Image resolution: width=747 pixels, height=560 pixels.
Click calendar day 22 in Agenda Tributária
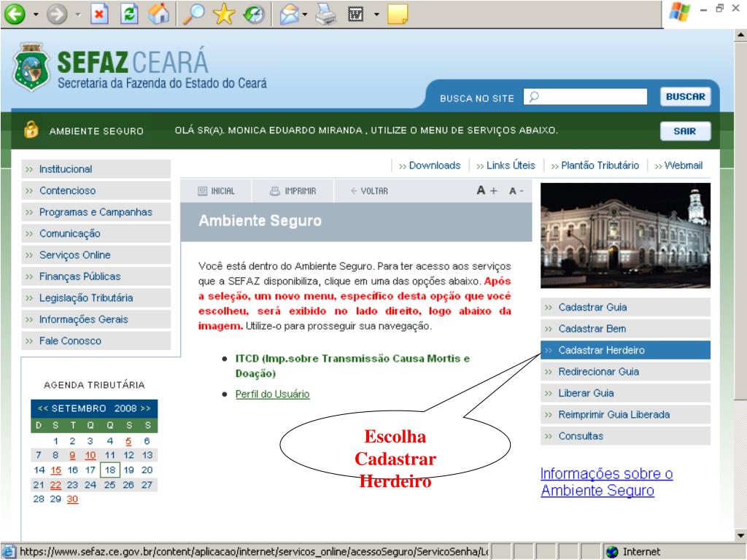pyautogui.click(x=55, y=485)
